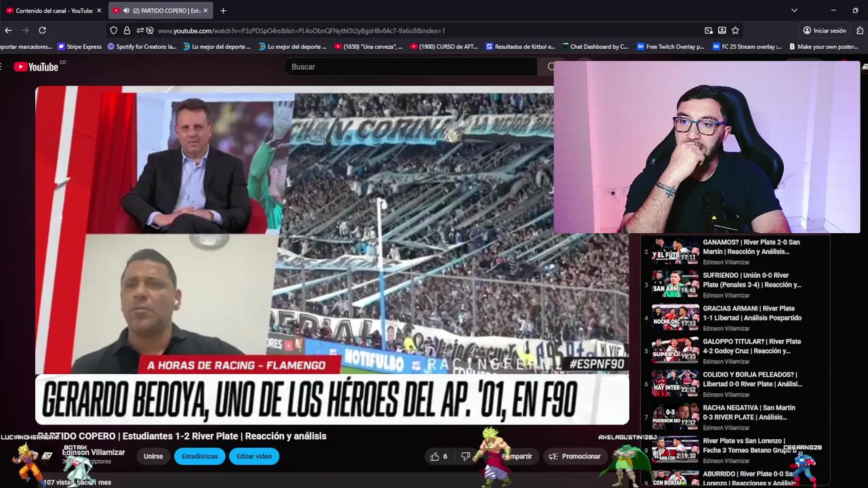Click the browser back arrow
Image resolution: width=868 pixels, height=488 pixels.
coord(8,30)
